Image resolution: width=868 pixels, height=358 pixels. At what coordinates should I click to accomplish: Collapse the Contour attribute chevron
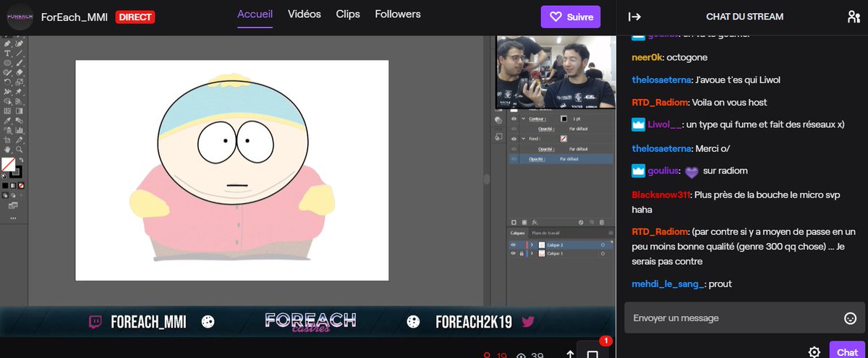(523, 119)
